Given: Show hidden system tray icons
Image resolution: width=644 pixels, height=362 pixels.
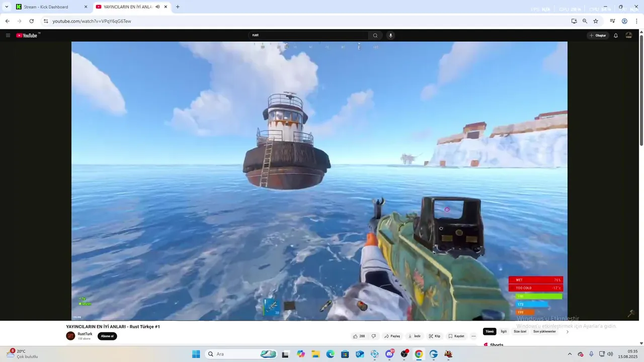Looking at the screenshot, I should tap(570, 354).
